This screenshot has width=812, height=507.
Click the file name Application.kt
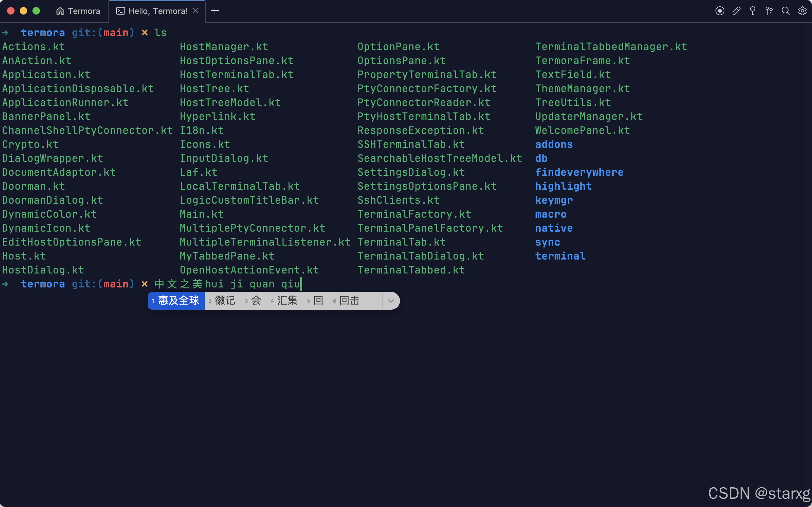pos(46,75)
